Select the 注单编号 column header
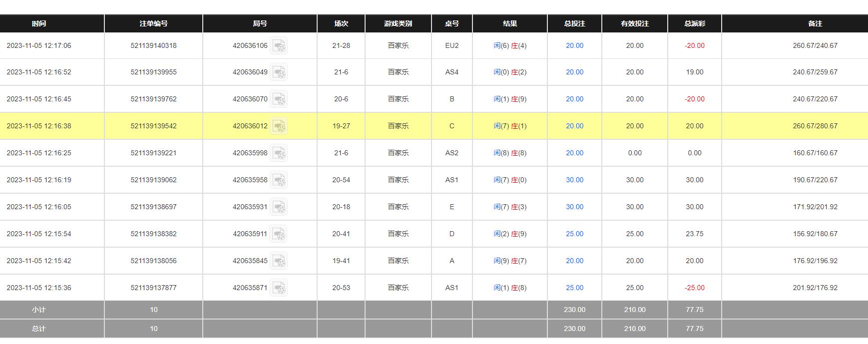 pyautogui.click(x=153, y=23)
